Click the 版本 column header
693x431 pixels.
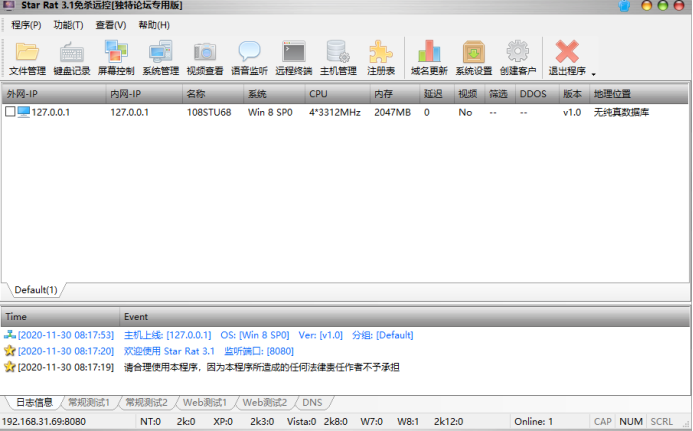574,94
